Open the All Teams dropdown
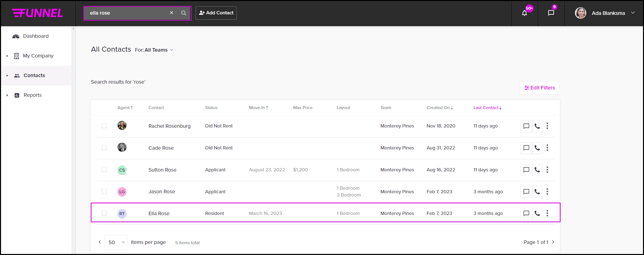Image resolution: width=644 pixels, height=255 pixels. [x=159, y=50]
